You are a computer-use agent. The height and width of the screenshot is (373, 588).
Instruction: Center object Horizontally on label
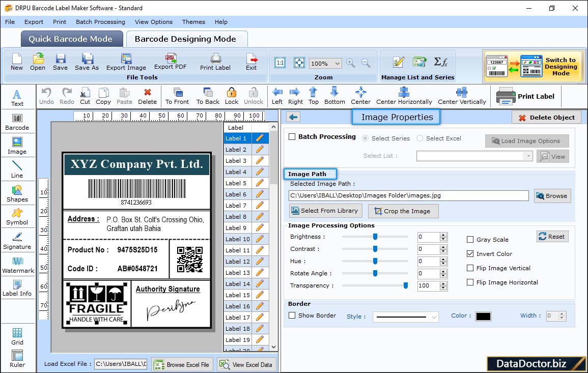404,96
